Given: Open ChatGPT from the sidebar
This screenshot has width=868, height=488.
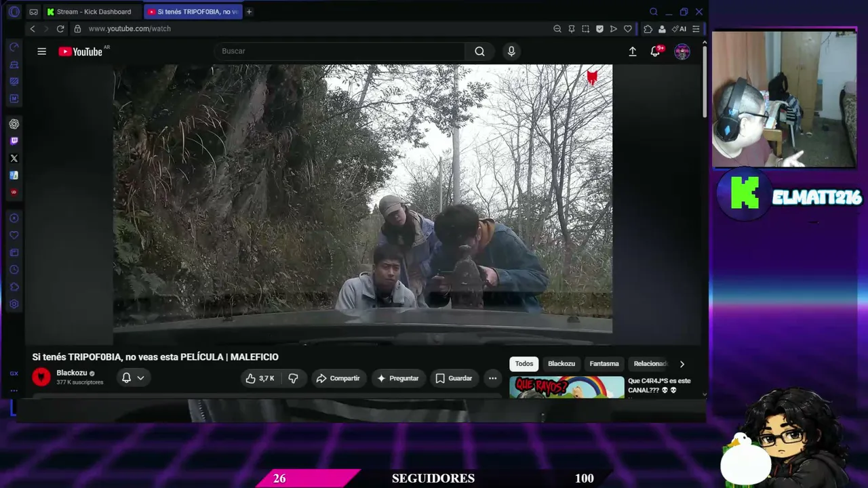Looking at the screenshot, I should pyautogui.click(x=14, y=124).
